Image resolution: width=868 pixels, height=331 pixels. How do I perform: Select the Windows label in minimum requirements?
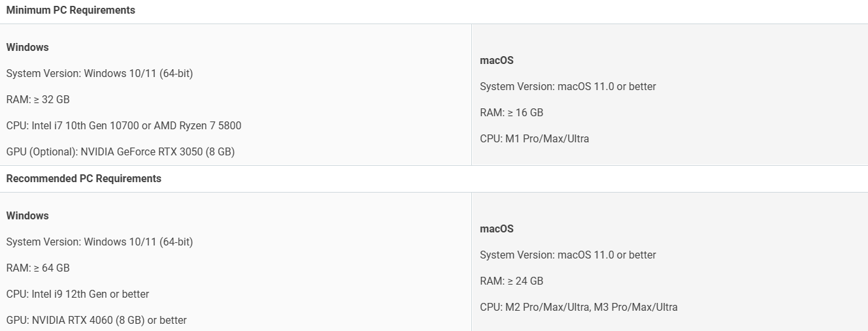coord(27,47)
